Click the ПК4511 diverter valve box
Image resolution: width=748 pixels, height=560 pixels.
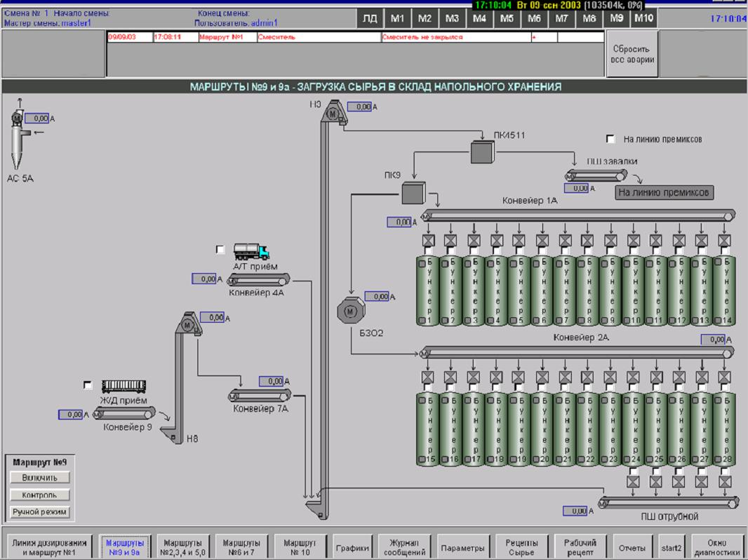click(482, 152)
